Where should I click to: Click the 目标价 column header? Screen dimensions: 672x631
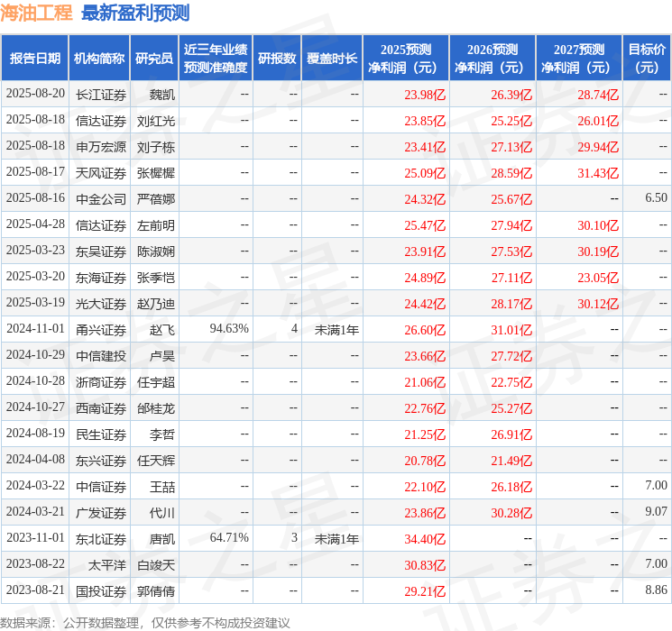pyautogui.click(x=647, y=59)
